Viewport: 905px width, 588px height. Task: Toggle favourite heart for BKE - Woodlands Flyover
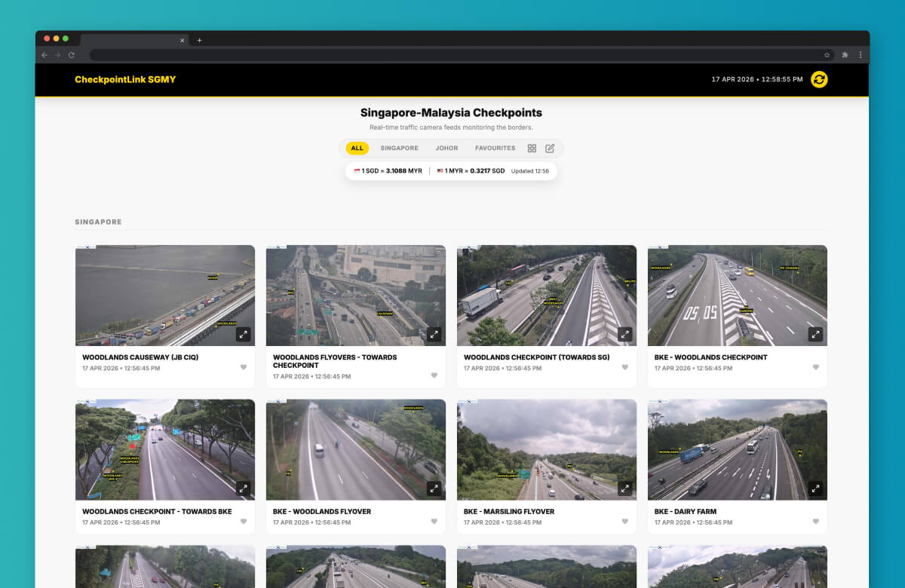tap(434, 521)
